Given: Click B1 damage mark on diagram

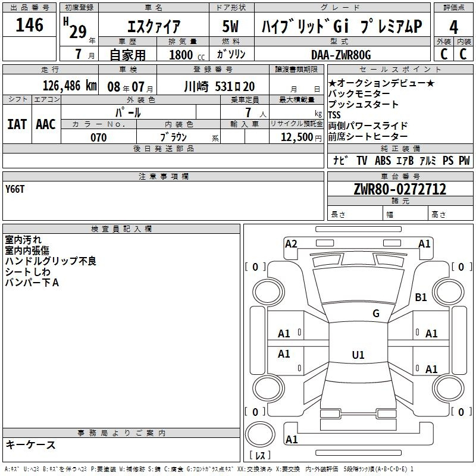Looking at the screenshot, I should pos(421,297).
